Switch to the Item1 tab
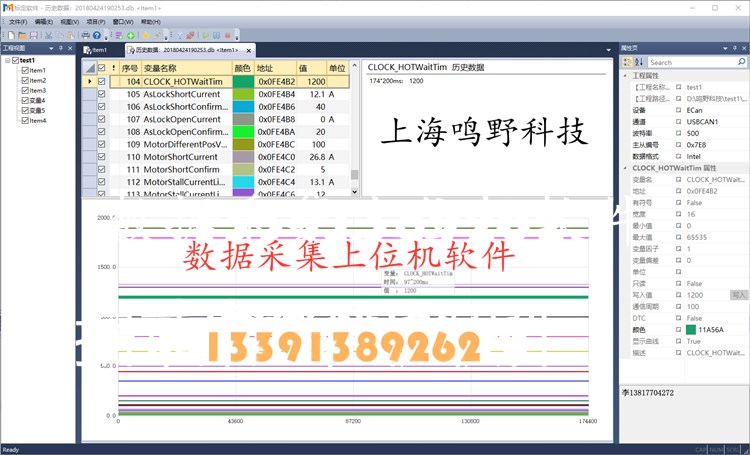The width and height of the screenshot is (750, 455). (96, 49)
